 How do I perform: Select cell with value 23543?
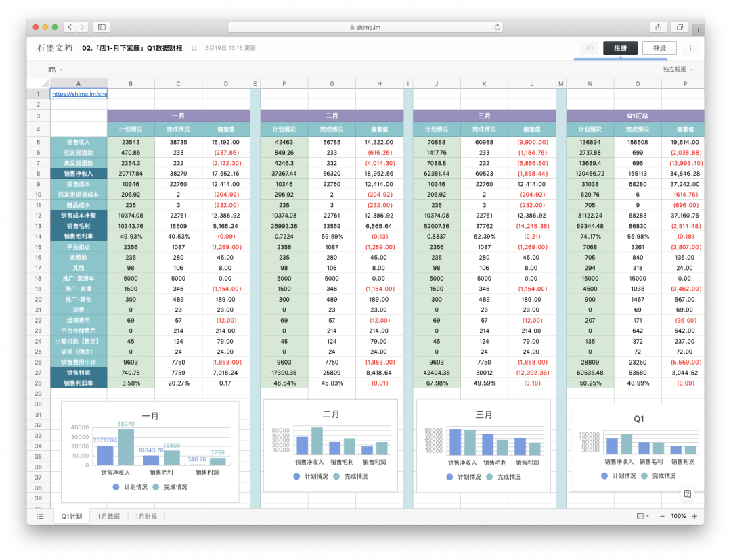[131, 142]
